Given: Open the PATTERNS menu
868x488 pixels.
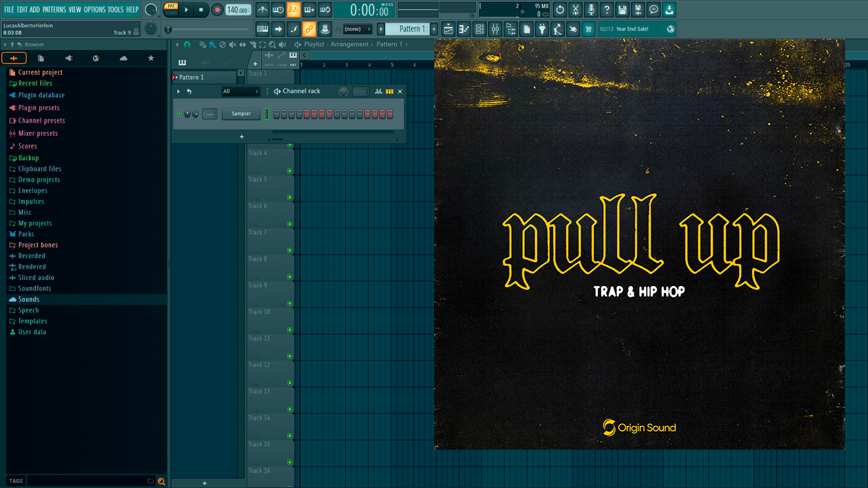Looking at the screenshot, I should (54, 10).
